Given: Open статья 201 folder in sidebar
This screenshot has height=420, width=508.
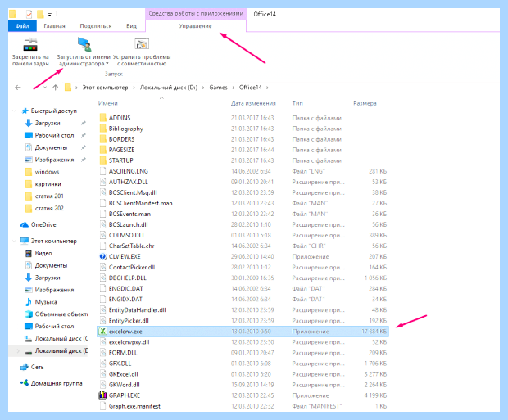Looking at the screenshot, I should point(49,196).
